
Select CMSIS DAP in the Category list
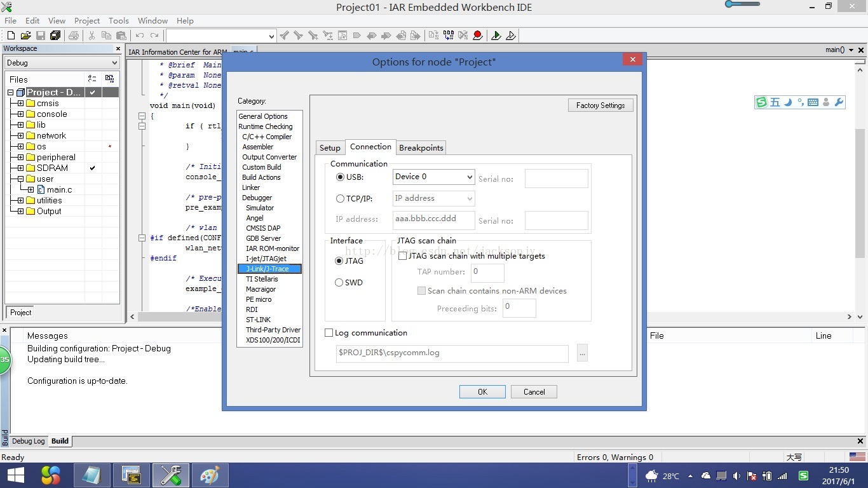(263, 228)
